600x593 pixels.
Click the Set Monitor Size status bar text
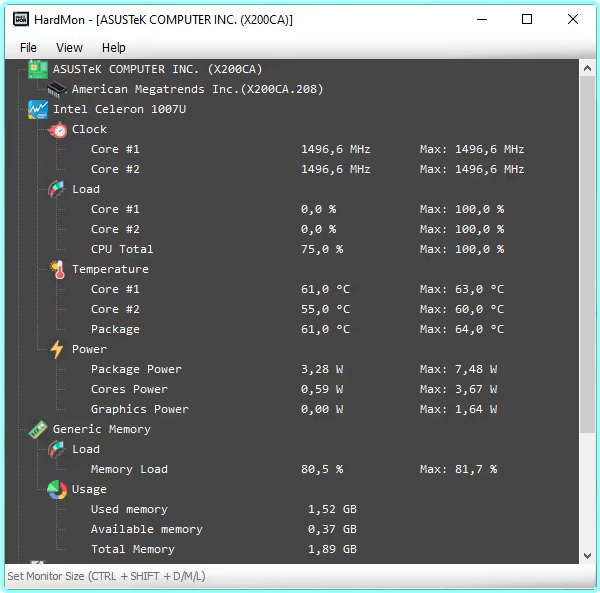click(106, 576)
